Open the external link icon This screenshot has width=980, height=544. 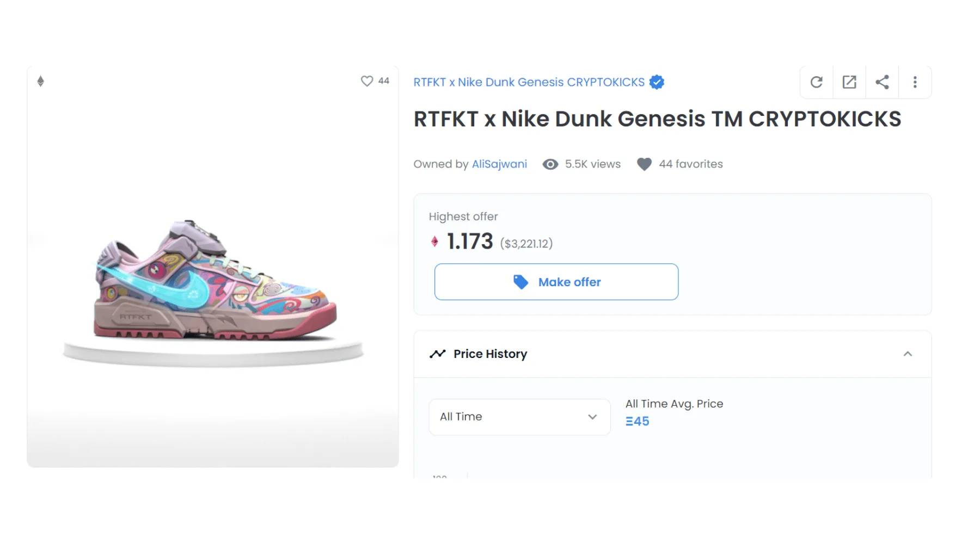(849, 82)
